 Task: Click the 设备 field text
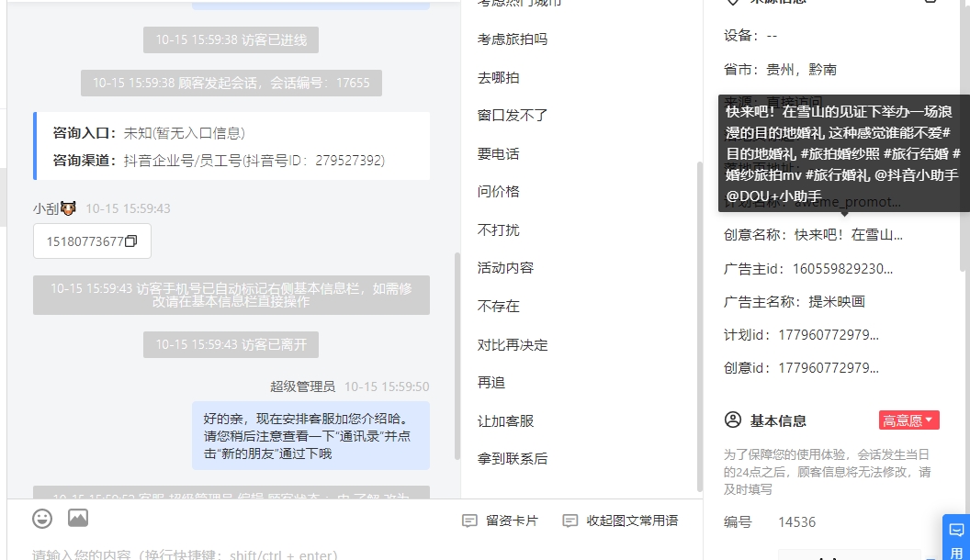click(750, 36)
